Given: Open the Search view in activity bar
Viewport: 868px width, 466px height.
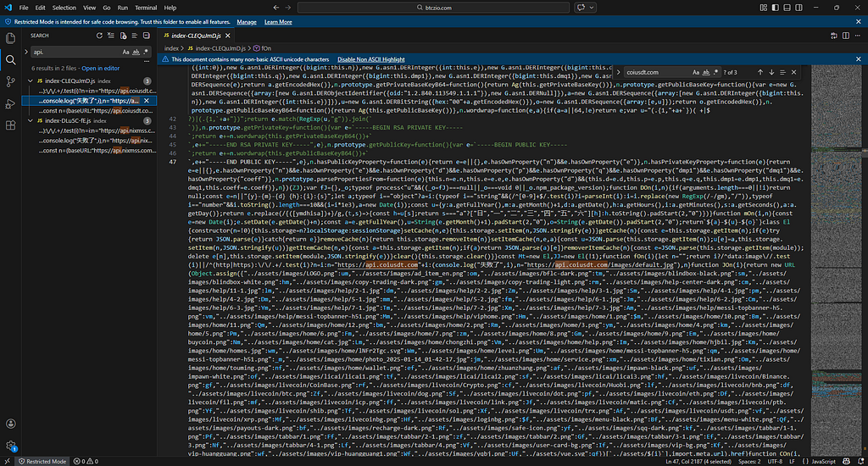Looking at the screenshot, I should point(10,60).
